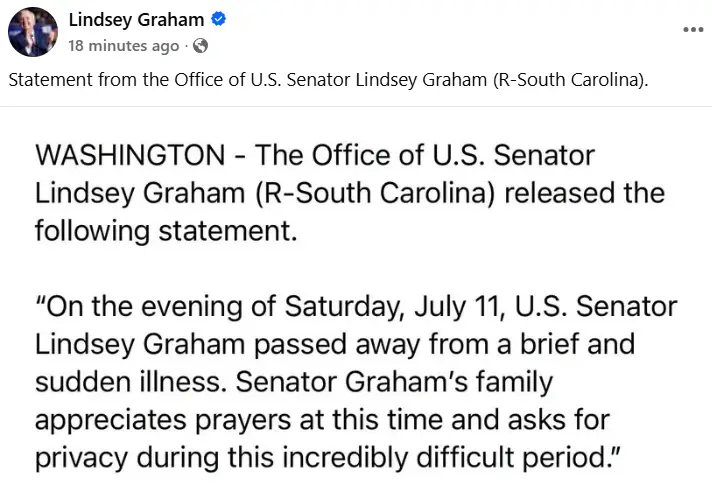Click the globe Public audience icon
The image size is (712, 501).
click(200, 46)
